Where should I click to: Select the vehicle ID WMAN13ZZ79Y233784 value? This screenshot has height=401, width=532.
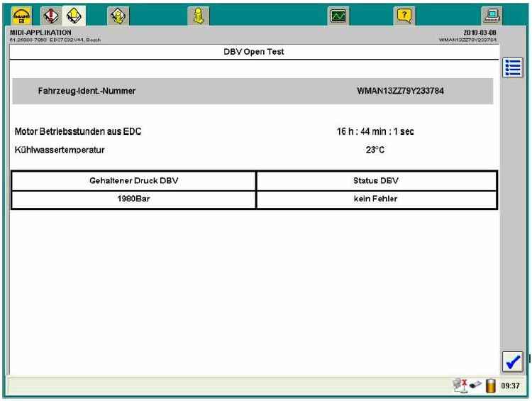[401, 91]
